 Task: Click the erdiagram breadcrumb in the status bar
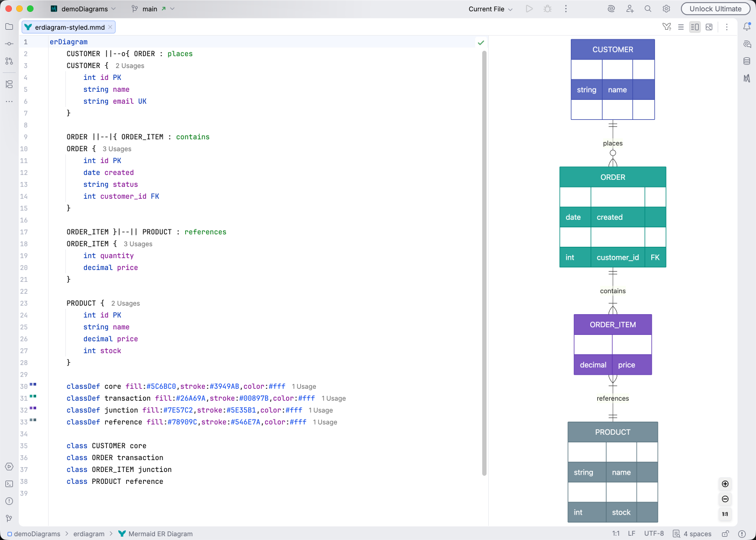click(x=89, y=534)
